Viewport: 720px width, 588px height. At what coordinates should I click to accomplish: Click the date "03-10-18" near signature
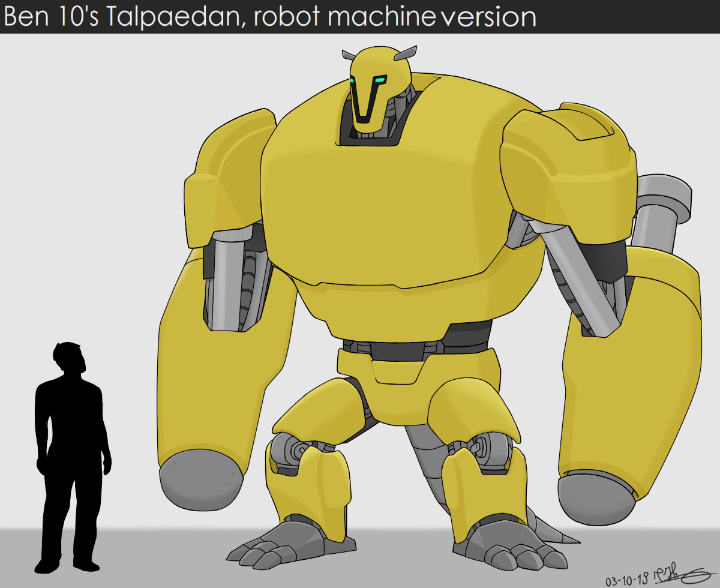tap(628, 580)
